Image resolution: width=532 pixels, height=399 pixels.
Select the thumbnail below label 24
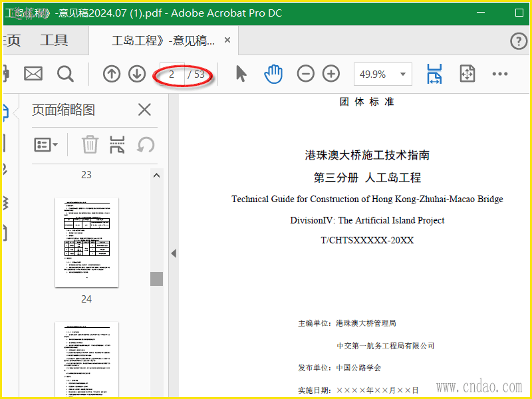pyautogui.click(x=87, y=360)
